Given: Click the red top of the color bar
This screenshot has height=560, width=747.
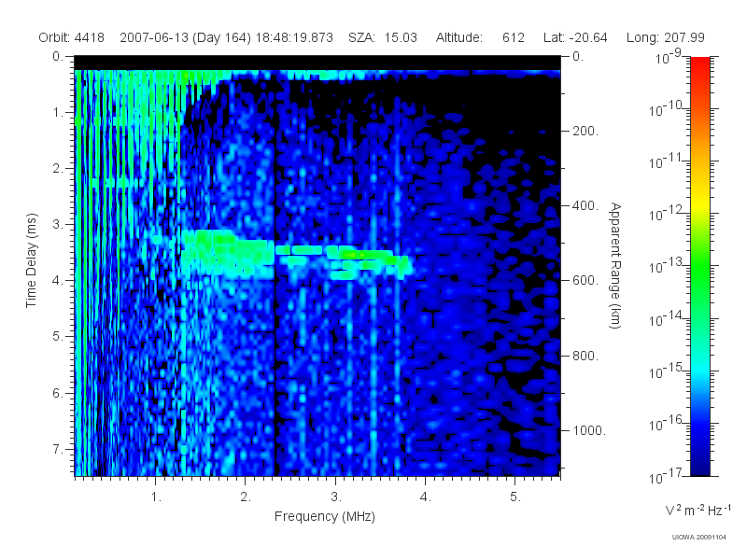Looking at the screenshot, I should (x=699, y=64).
